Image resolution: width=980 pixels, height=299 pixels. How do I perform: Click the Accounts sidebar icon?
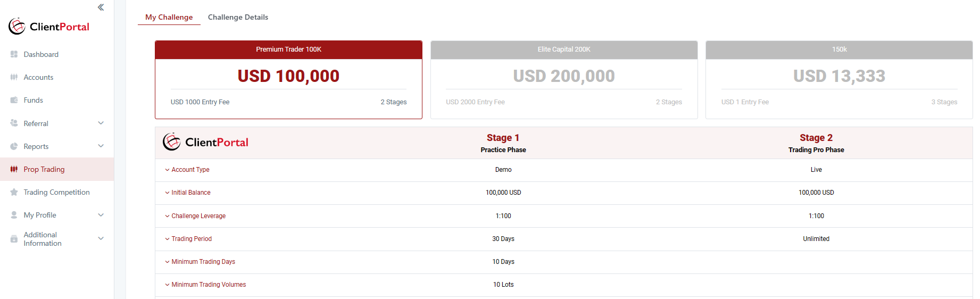coord(14,77)
